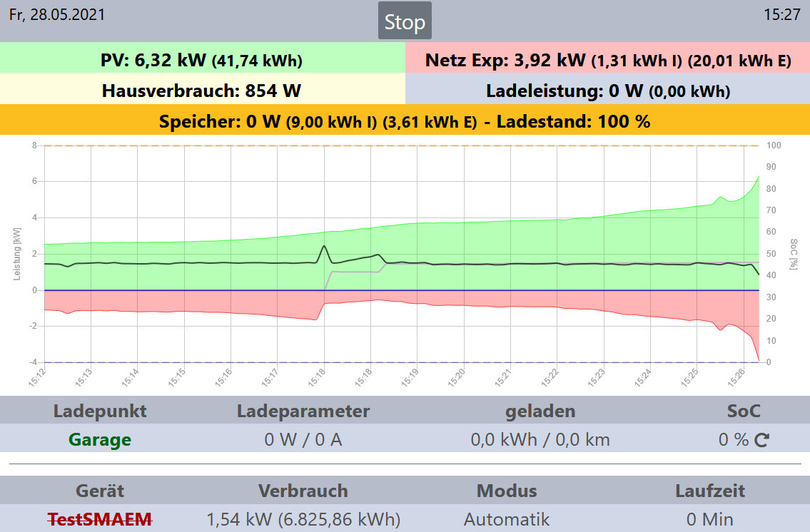
Task: Click the SoC [%] axis label
Action: 794,254
